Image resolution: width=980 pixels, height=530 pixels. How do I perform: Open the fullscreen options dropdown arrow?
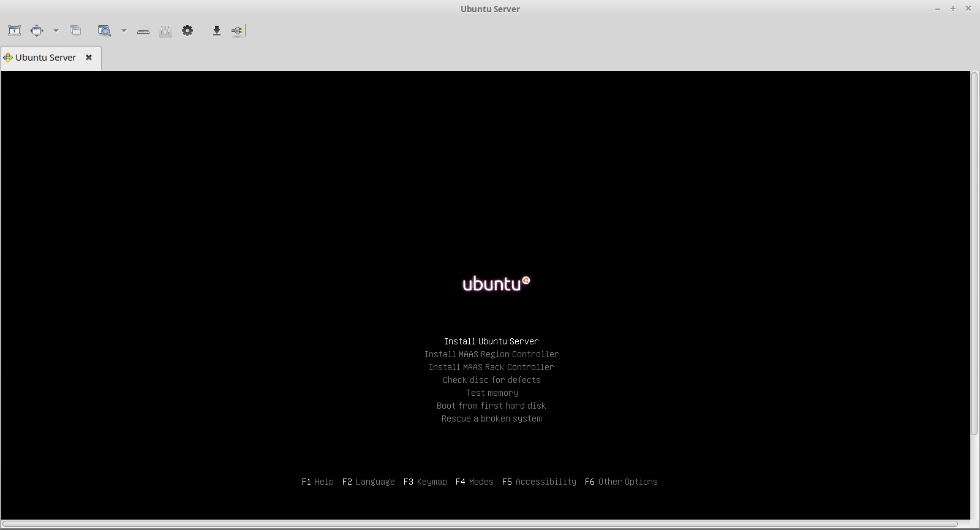pyautogui.click(x=56, y=31)
